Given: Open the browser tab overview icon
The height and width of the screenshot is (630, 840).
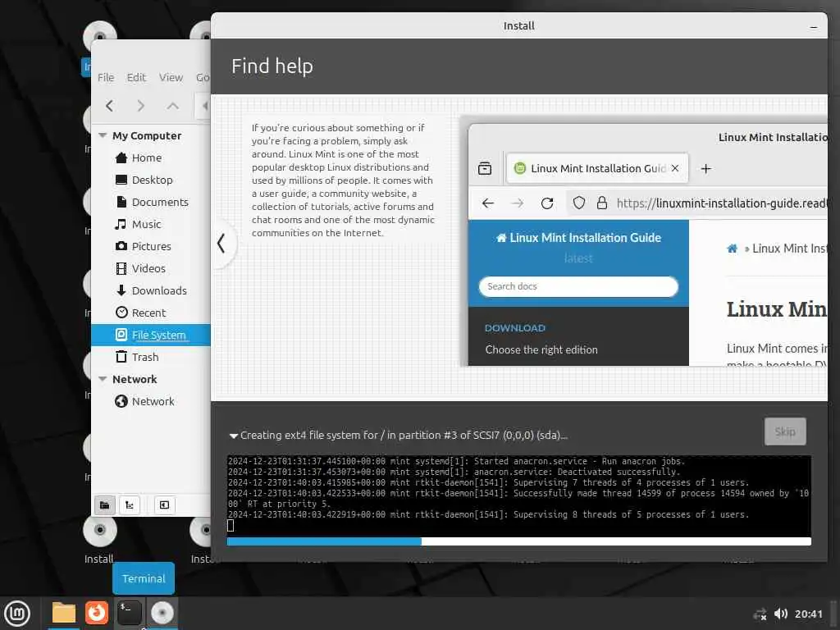Looking at the screenshot, I should tap(485, 168).
